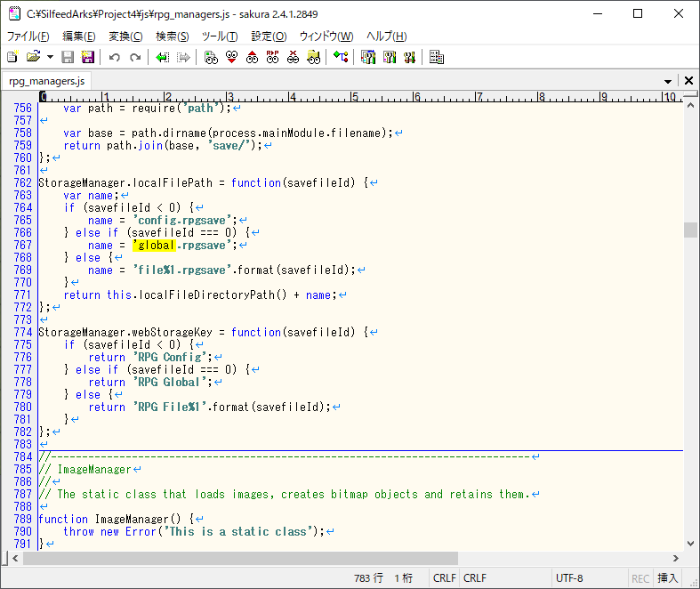
Task: Click line number 774
Action: [x=23, y=332]
